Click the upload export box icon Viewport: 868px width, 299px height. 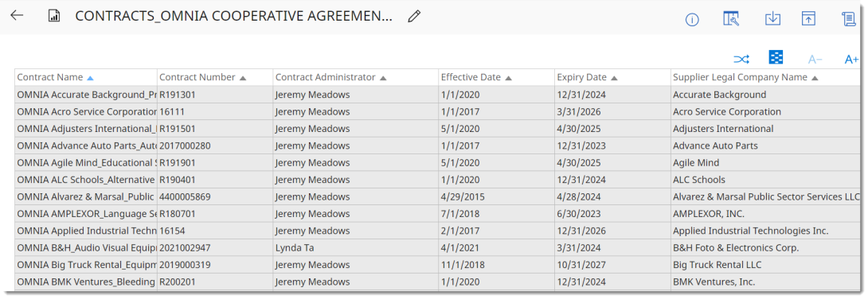tap(808, 18)
